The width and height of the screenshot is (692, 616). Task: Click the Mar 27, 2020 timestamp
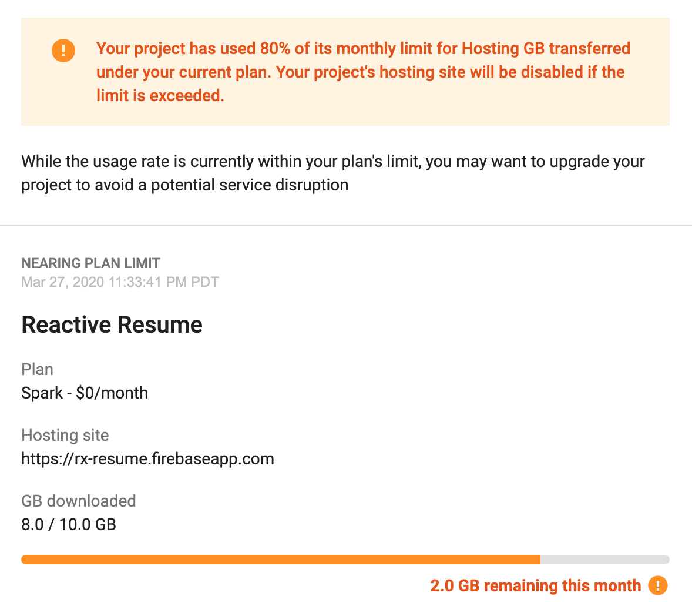[120, 282]
